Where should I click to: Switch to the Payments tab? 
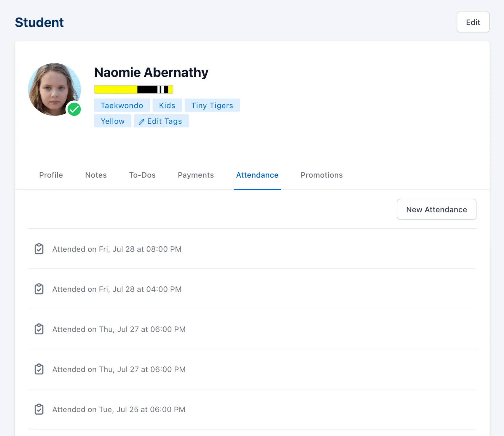coord(196,175)
